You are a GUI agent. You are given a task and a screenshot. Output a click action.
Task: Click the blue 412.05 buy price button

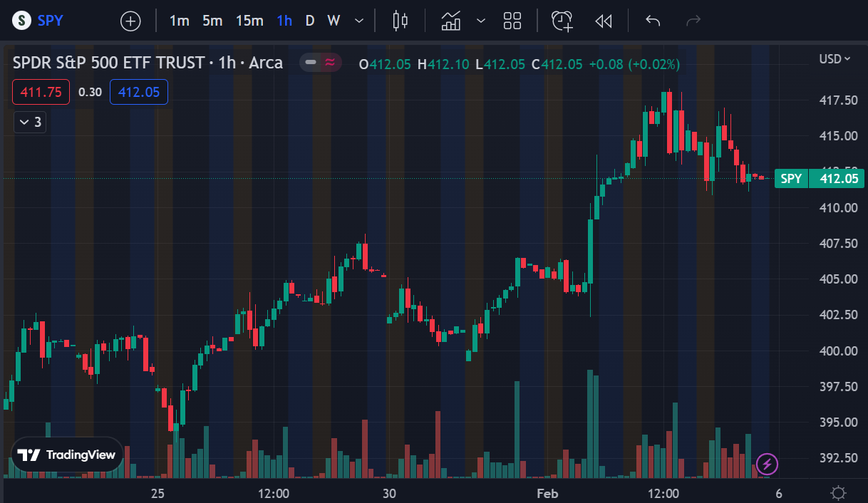[139, 92]
